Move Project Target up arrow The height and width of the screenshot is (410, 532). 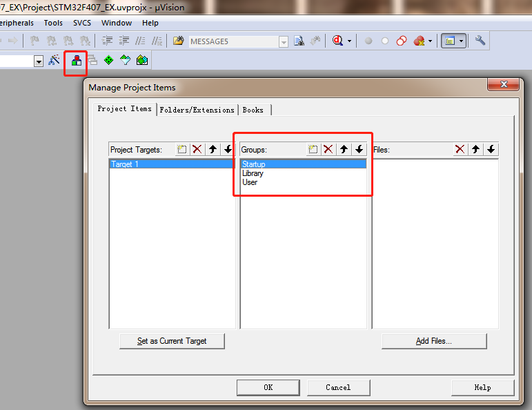coord(213,149)
